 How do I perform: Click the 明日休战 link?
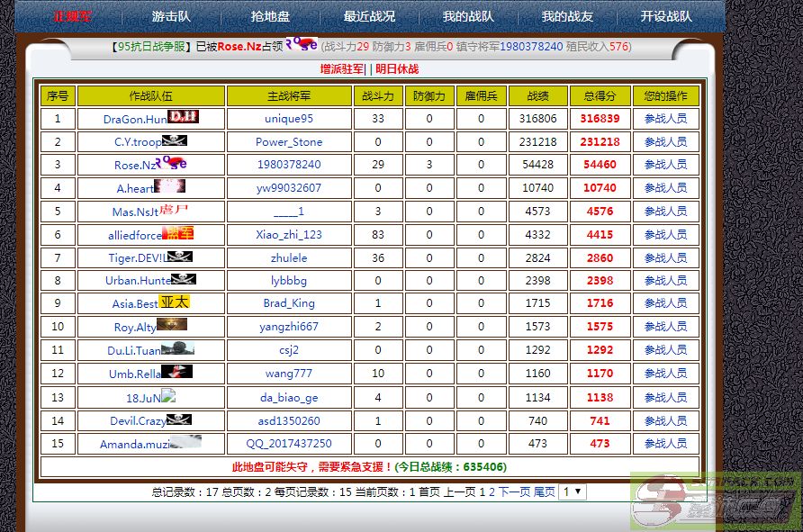pos(397,69)
